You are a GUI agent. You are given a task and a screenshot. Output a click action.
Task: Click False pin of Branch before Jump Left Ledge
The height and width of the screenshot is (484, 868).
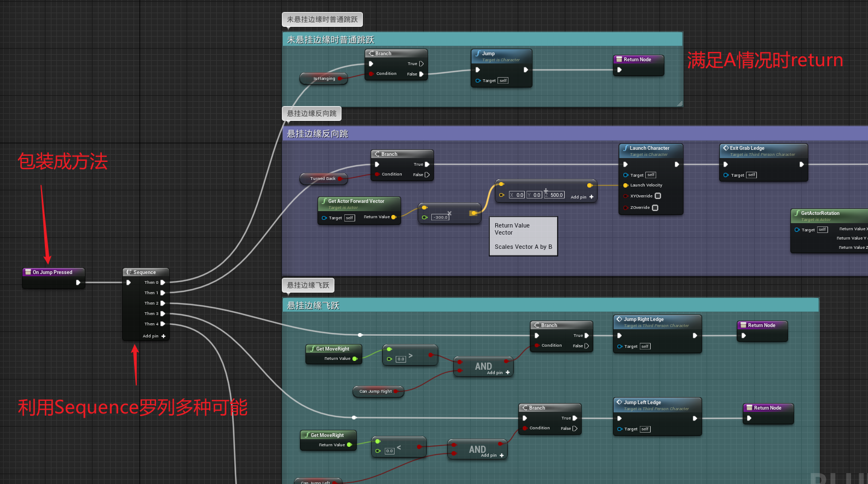[574, 429]
